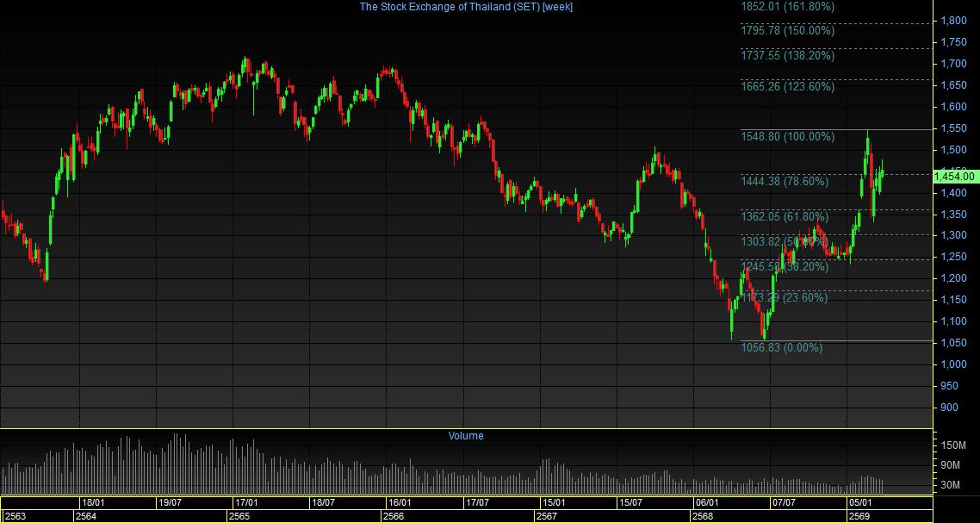Click the 17/01 date label on the time axis

click(x=246, y=502)
